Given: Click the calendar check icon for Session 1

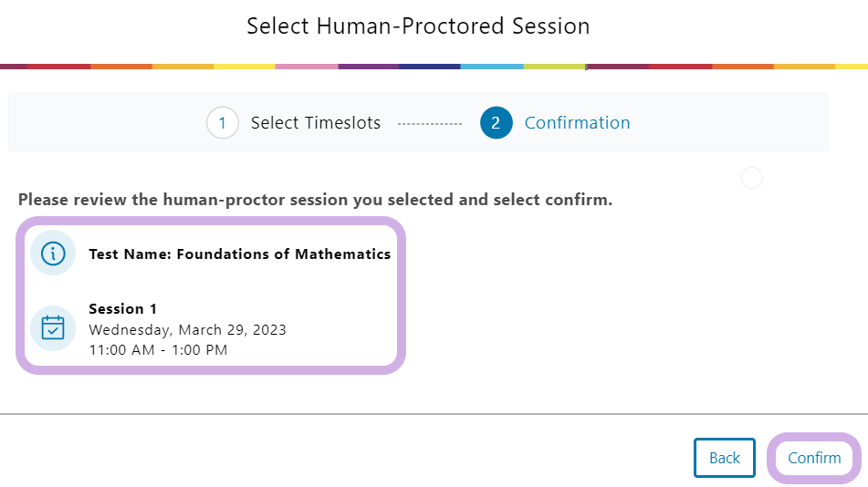Looking at the screenshot, I should [53, 328].
